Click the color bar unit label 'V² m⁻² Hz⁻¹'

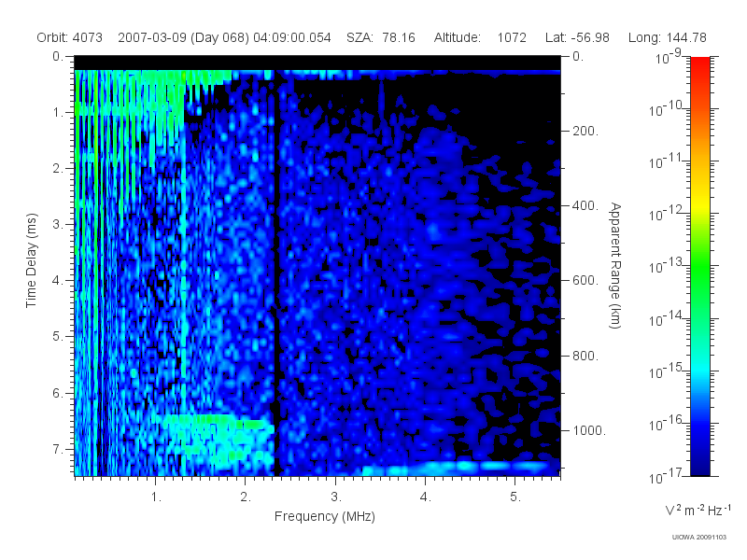[x=698, y=510]
